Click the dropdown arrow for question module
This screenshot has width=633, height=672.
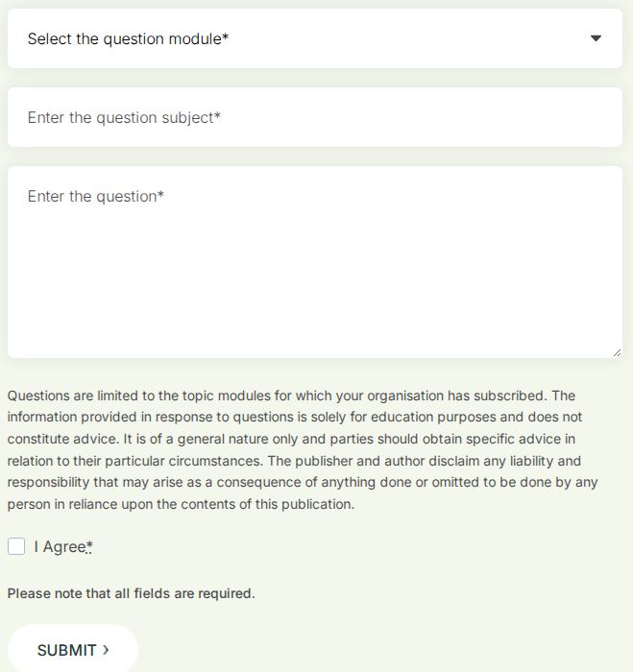coord(596,38)
